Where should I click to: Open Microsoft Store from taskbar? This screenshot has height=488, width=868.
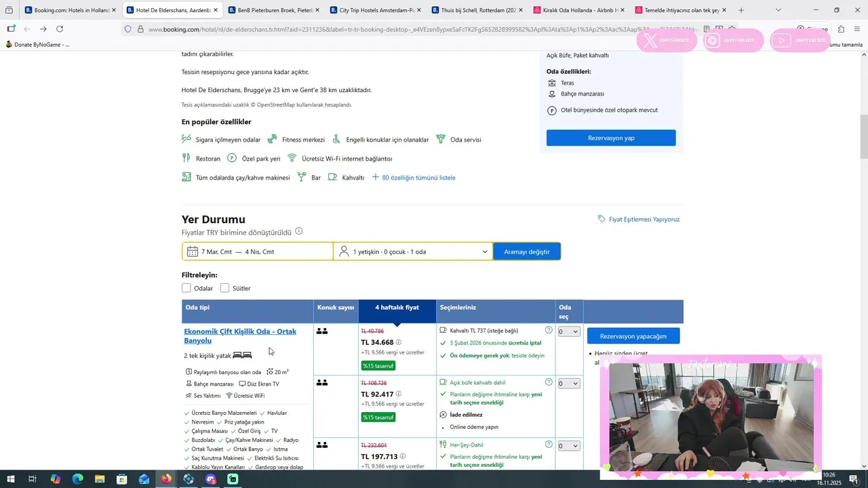coord(122,479)
